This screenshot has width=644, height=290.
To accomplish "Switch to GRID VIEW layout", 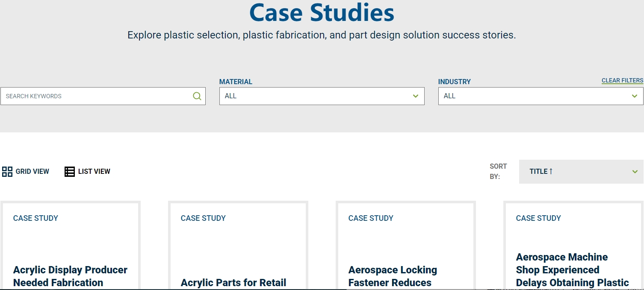I will pos(26,172).
